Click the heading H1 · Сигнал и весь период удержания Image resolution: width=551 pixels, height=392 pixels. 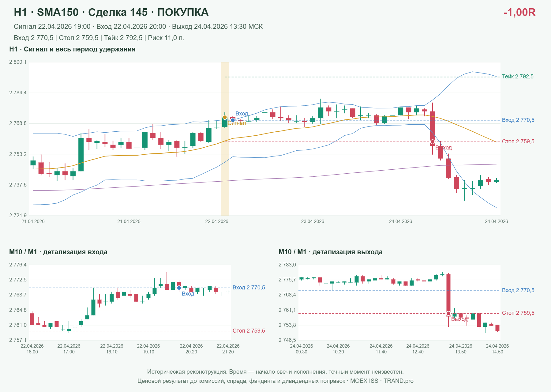(72, 49)
